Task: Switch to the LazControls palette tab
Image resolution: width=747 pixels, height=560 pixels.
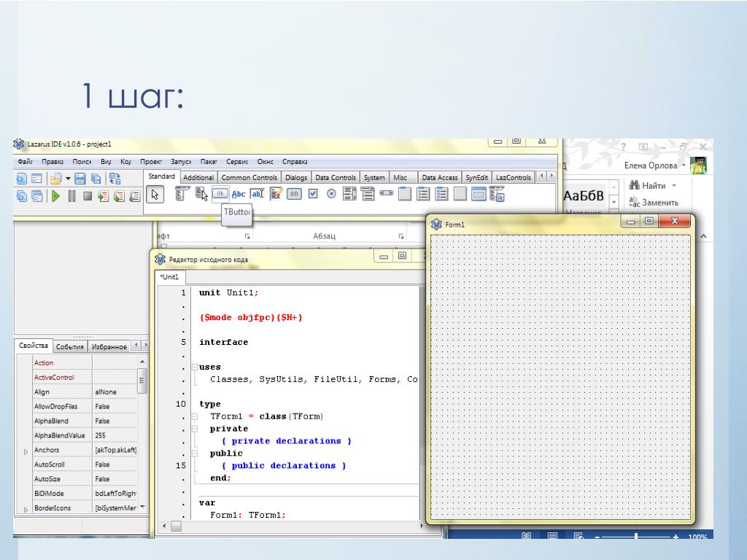Action: (513, 178)
